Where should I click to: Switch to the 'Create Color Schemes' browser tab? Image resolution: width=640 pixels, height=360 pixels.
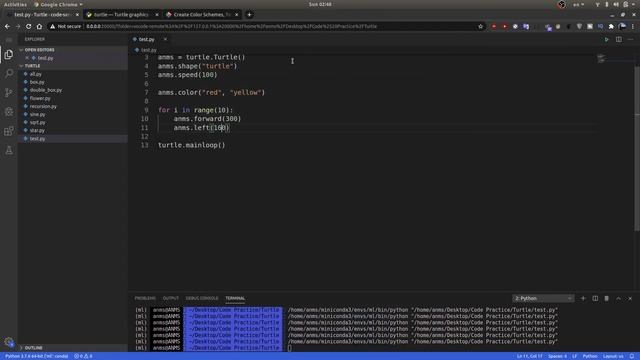(202, 15)
